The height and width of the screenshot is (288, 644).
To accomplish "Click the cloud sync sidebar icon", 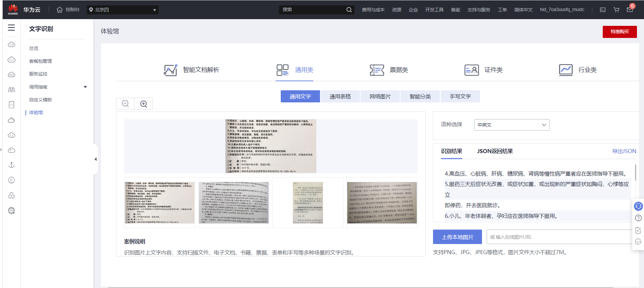I will click(11, 150).
